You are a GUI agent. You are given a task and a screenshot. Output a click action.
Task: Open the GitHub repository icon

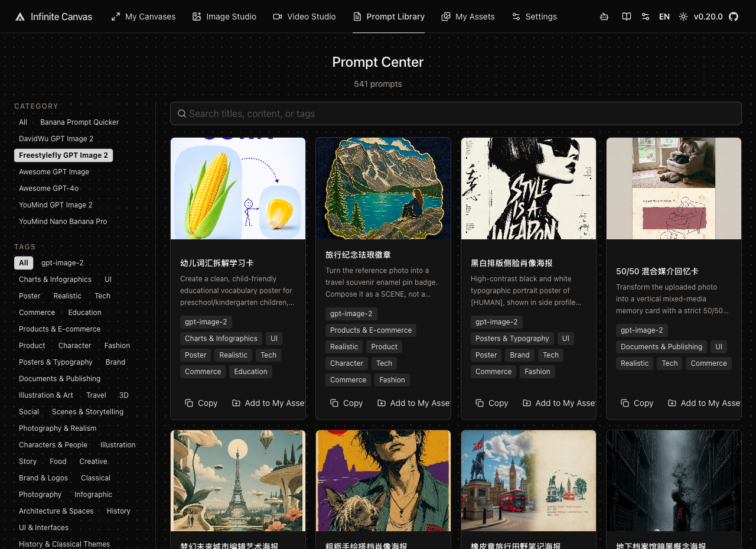[734, 17]
